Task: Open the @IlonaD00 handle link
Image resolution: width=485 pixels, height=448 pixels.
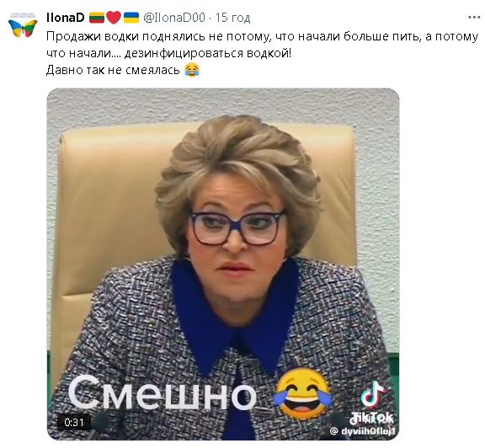Action: click(173, 18)
